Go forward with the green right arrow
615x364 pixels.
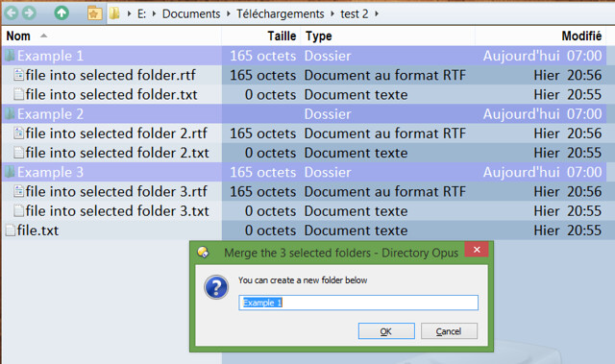tap(29, 12)
